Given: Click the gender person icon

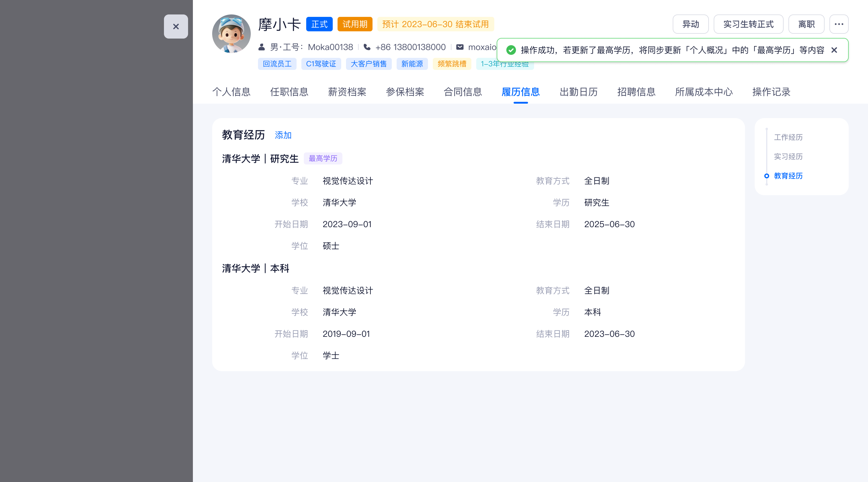Looking at the screenshot, I should click(262, 47).
